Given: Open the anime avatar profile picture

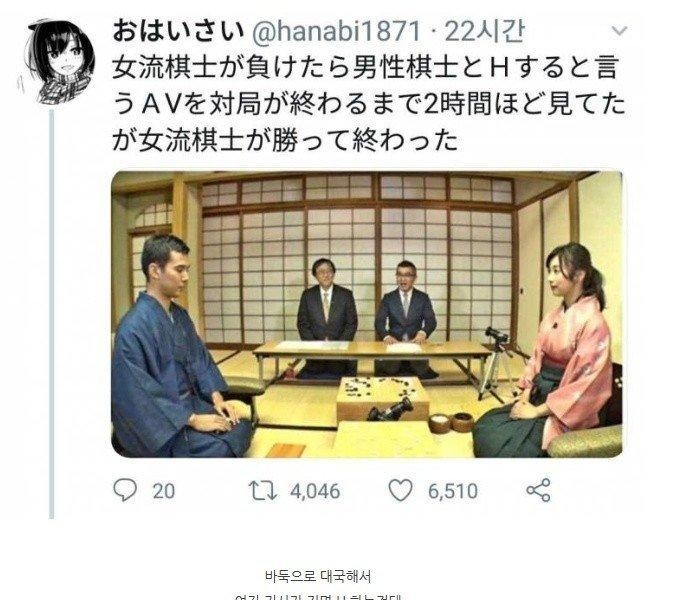Looking at the screenshot, I should tap(57, 60).
